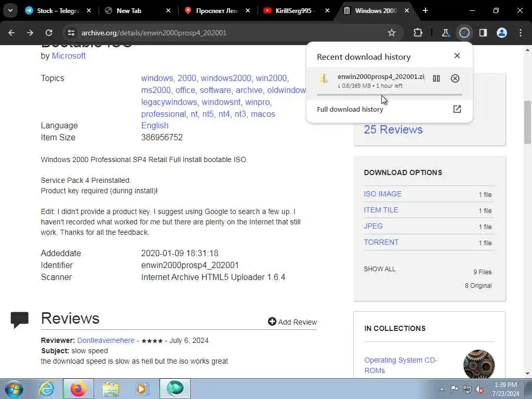532x399 pixels.
Task: Switch to the New Tab tab
Action: pos(129,10)
